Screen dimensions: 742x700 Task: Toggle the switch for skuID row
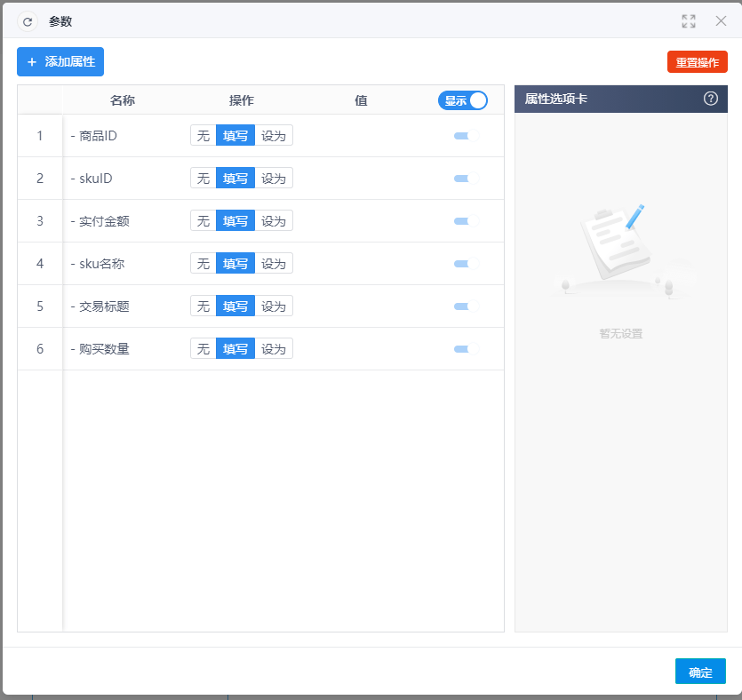(467, 179)
